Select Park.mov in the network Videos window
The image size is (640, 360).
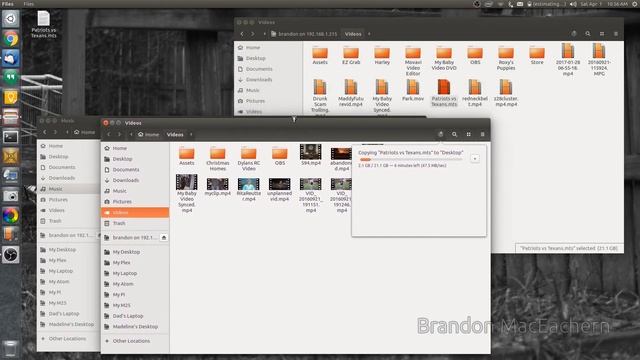point(413,90)
